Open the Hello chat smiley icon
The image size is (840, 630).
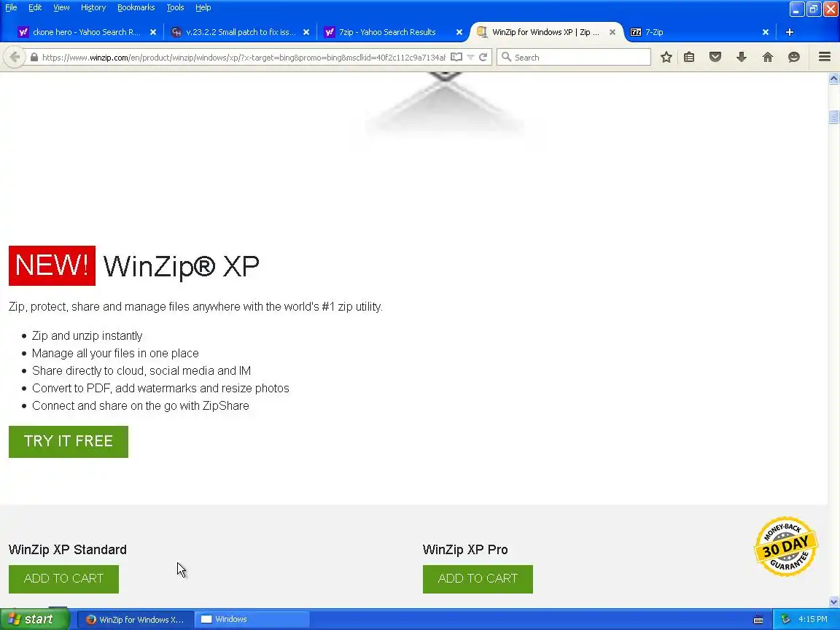click(794, 58)
